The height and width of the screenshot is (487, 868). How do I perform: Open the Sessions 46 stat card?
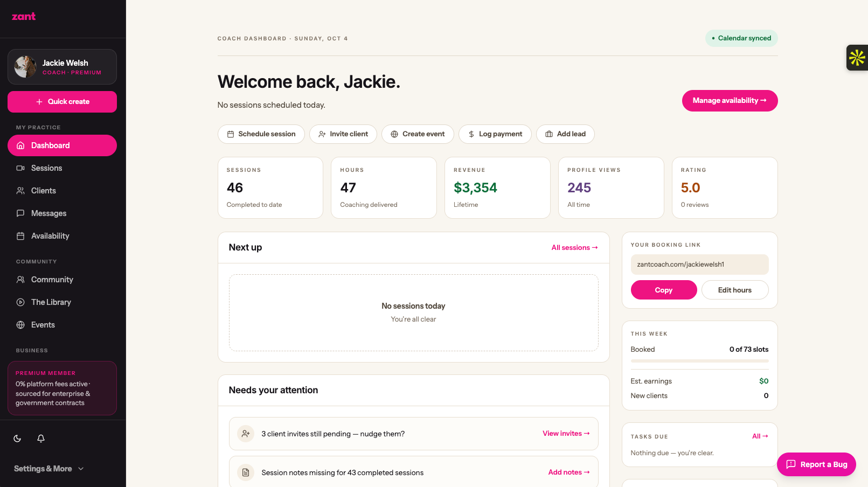270,187
